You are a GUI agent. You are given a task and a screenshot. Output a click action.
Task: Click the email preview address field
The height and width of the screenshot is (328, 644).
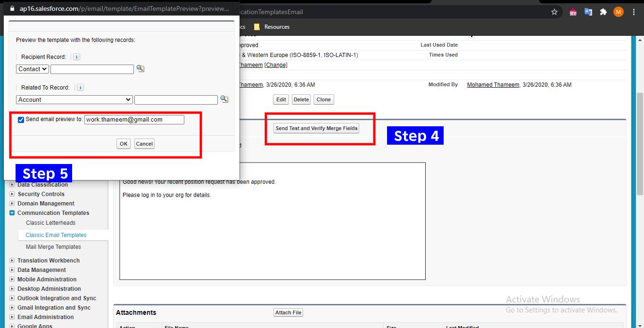pyautogui.click(x=134, y=119)
